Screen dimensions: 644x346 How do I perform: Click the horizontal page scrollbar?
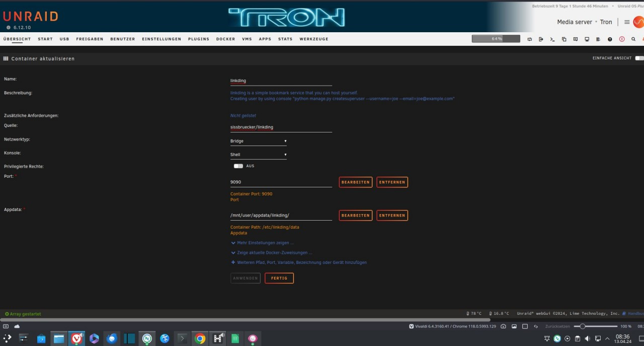[245, 319]
